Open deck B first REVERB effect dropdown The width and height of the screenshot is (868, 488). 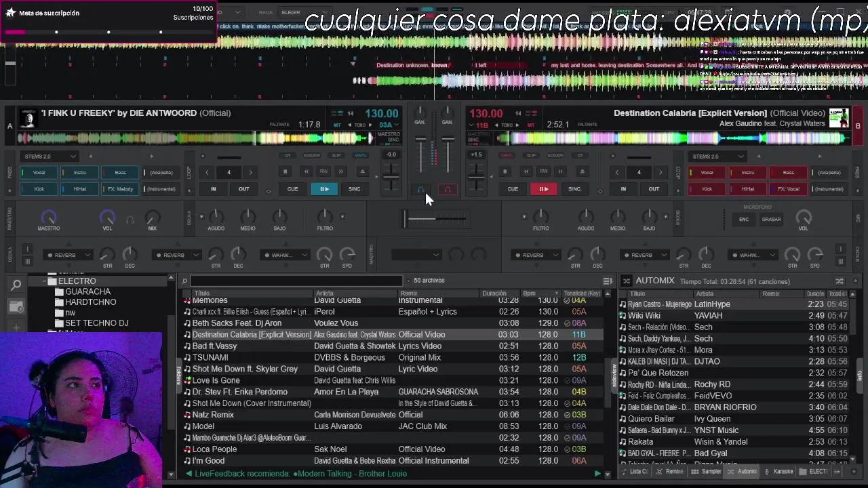535,256
